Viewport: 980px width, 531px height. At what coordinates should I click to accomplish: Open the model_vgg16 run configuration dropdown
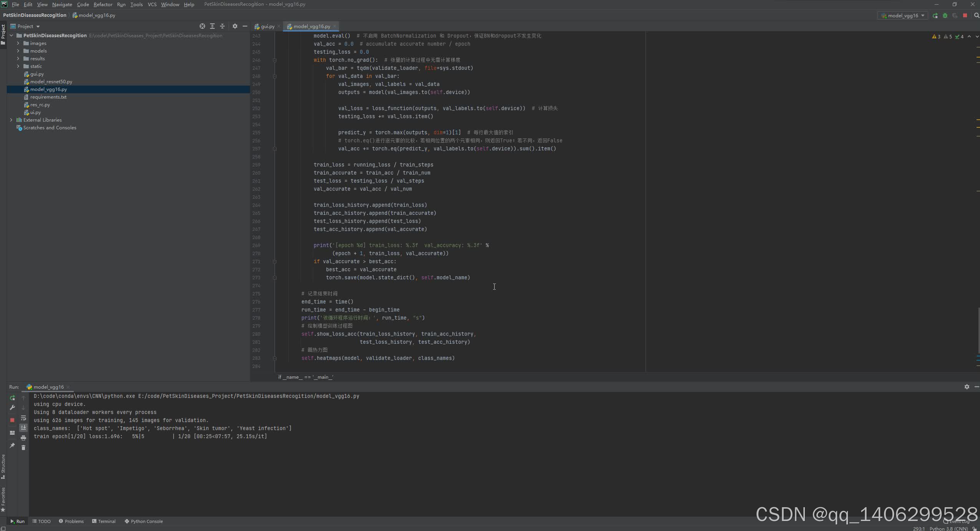[903, 16]
